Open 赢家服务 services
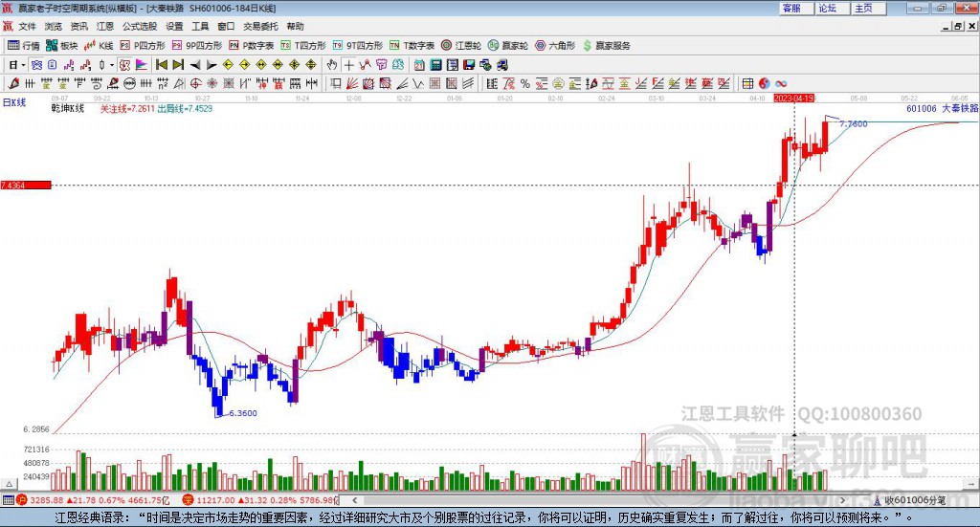This screenshot has height=527, width=980. point(606,46)
